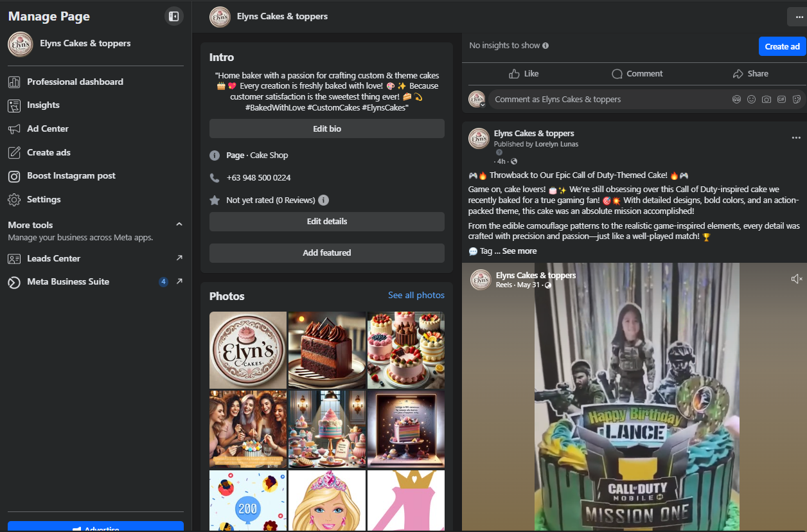This screenshot has width=807, height=532.
Task: Open the Barbie princess photo thumbnail
Action: [327, 501]
